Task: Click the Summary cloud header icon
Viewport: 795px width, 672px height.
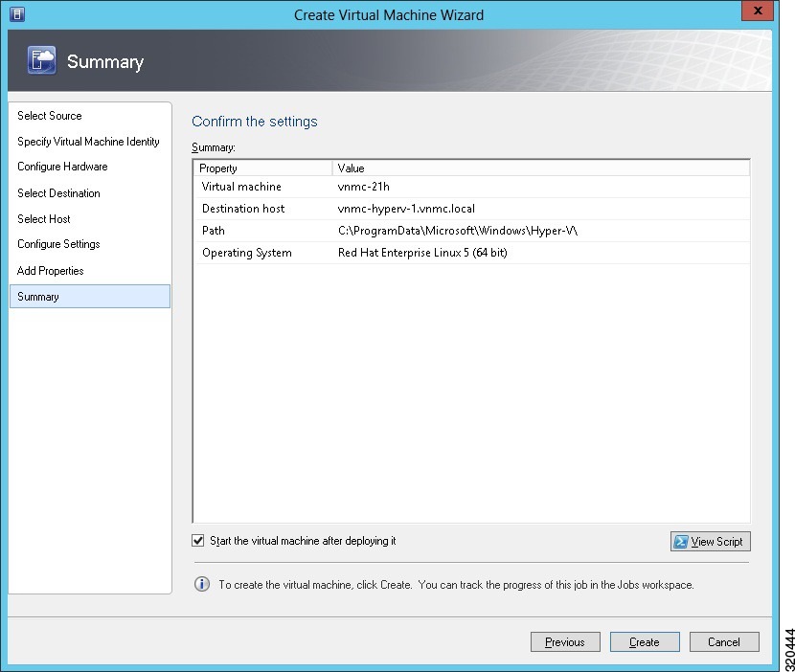Action: point(42,60)
